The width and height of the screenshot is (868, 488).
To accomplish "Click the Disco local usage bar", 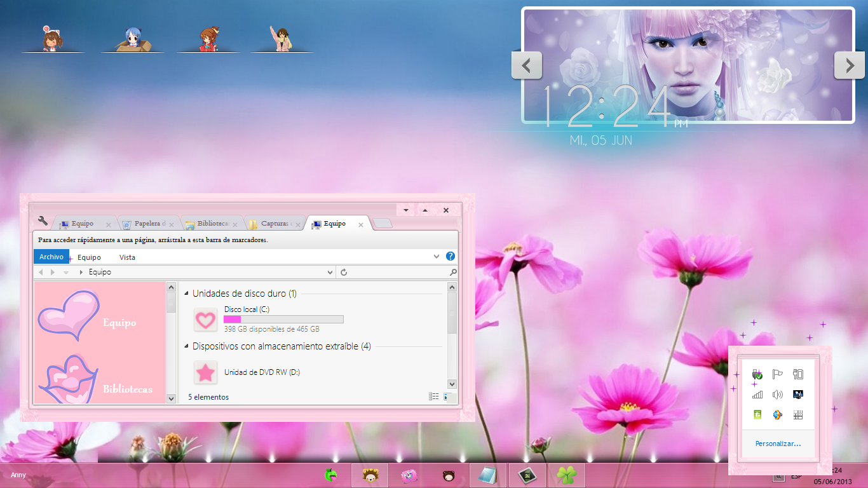I will 283,318.
